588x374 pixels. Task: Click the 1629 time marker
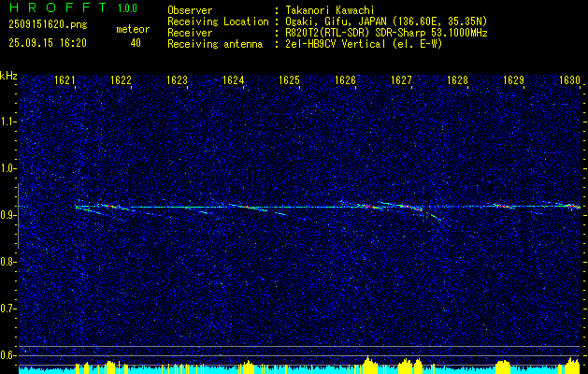click(x=514, y=80)
